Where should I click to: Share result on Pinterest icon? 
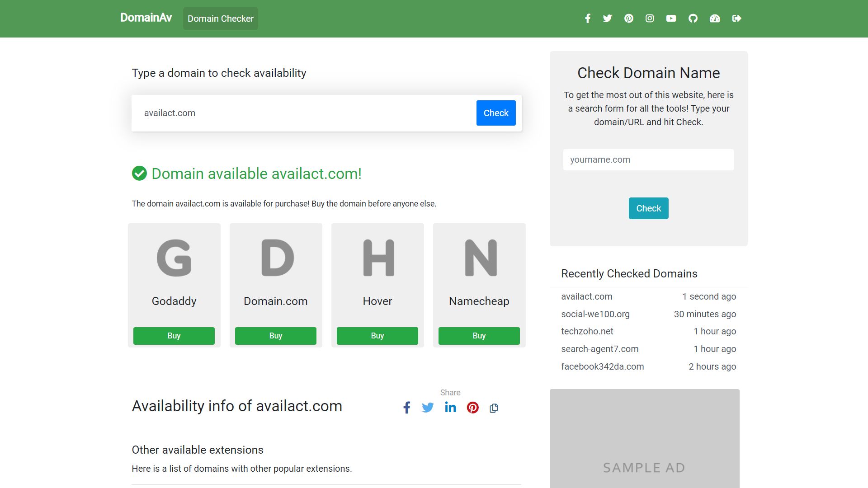pyautogui.click(x=472, y=408)
